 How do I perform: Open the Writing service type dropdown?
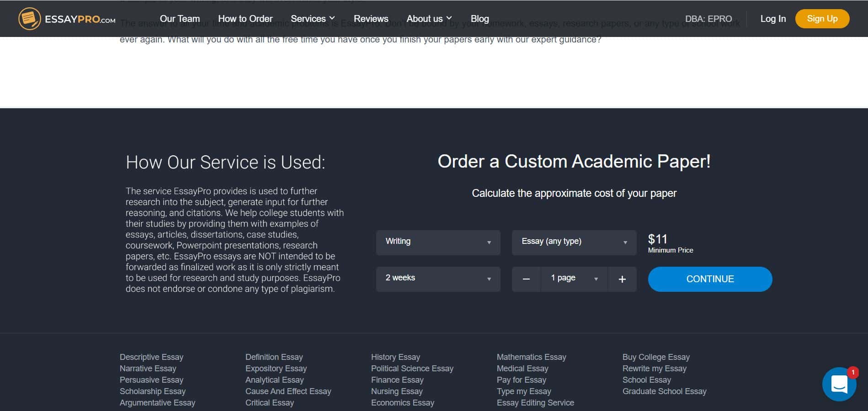point(438,242)
